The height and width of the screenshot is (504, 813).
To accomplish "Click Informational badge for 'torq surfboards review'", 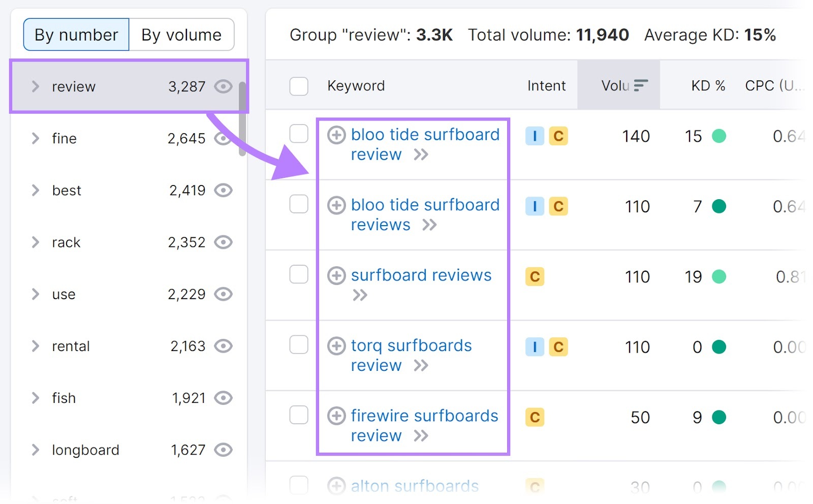I will pyautogui.click(x=535, y=347).
